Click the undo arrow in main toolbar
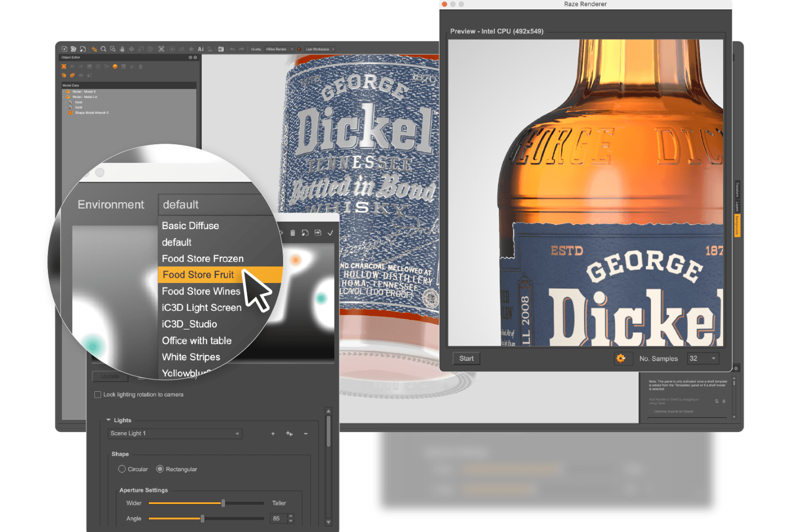This screenshot has width=799, height=532. [x=232, y=49]
